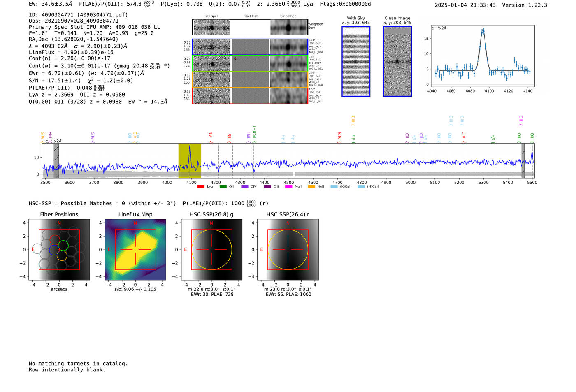
Task: Click the ID: 4090304771 text line
Action: tap(78, 15)
